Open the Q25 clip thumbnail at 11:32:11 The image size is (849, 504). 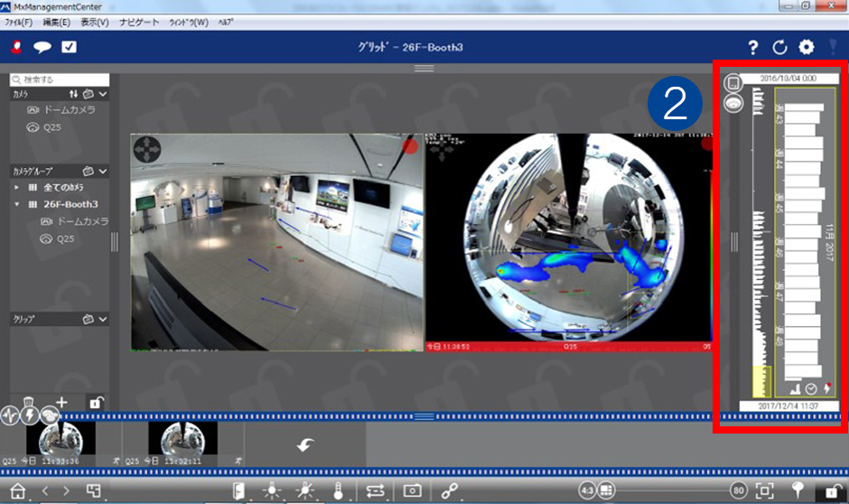(x=183, y=443)
